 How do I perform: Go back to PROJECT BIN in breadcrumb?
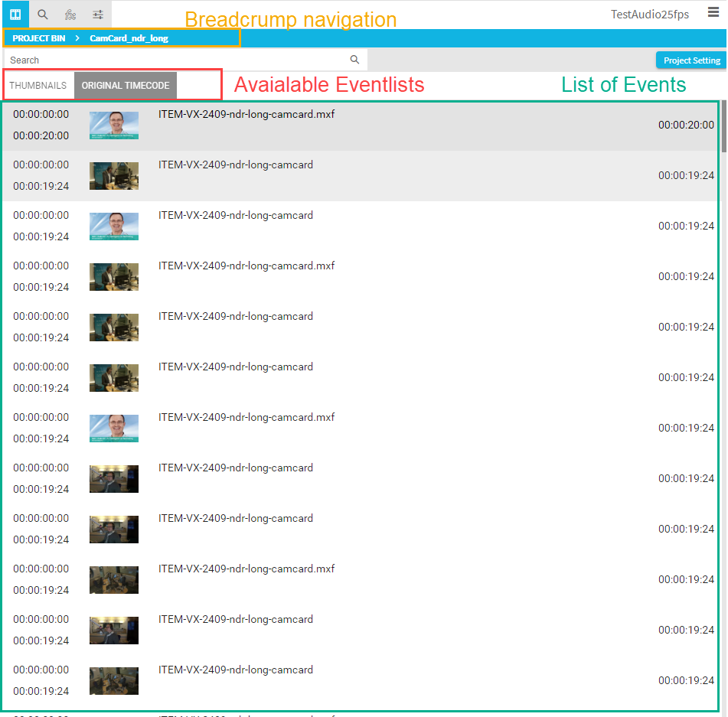[x=39, y=38]
